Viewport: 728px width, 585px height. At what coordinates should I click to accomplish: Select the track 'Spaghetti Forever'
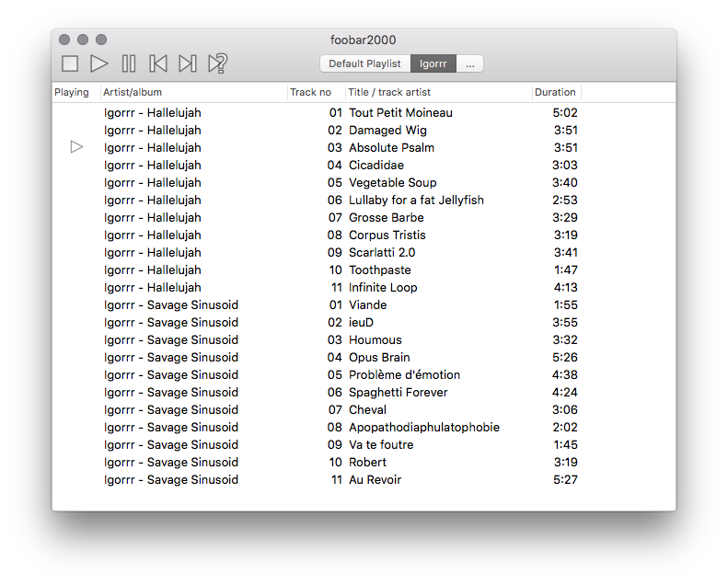pos(399,393)
